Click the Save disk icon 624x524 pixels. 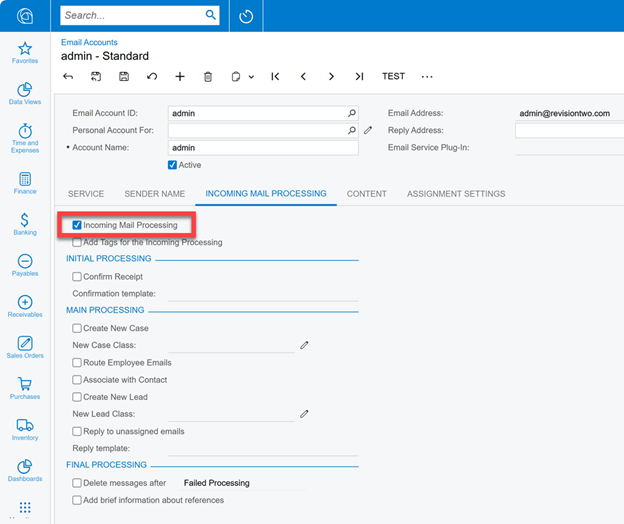[x=124, y=76]
